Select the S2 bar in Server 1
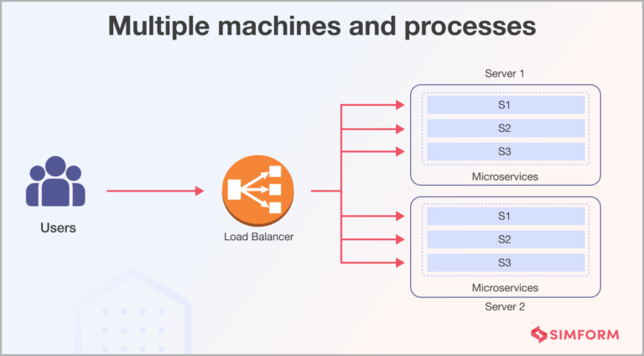644x356 pixels. pos(505,128)
